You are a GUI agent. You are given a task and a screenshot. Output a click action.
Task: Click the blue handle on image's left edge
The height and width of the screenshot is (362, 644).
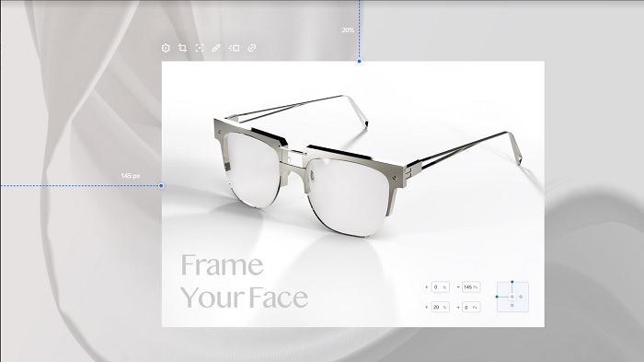pos(161,186)
